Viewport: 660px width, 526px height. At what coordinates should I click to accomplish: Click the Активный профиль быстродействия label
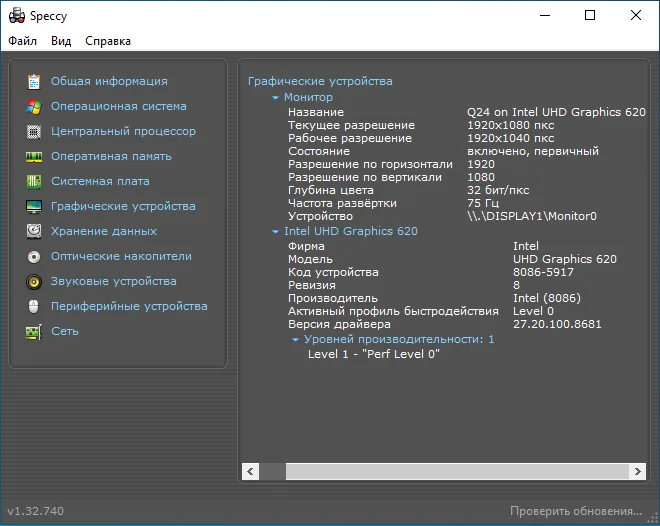(393, 311)
